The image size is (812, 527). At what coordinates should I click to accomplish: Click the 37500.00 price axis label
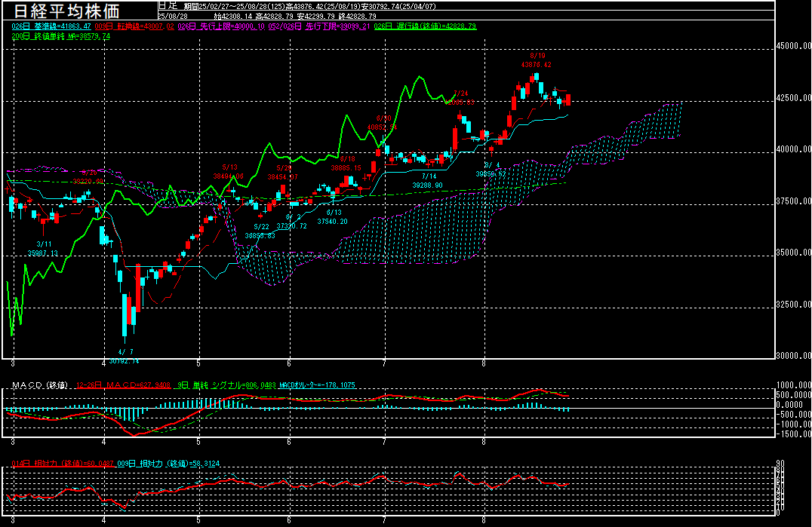(x=793, y=201)
